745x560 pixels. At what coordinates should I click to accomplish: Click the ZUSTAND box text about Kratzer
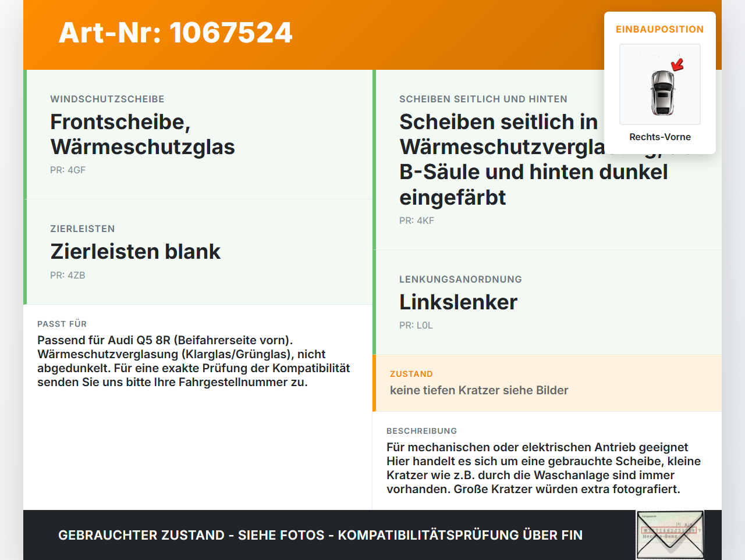(x=479, y=390)
